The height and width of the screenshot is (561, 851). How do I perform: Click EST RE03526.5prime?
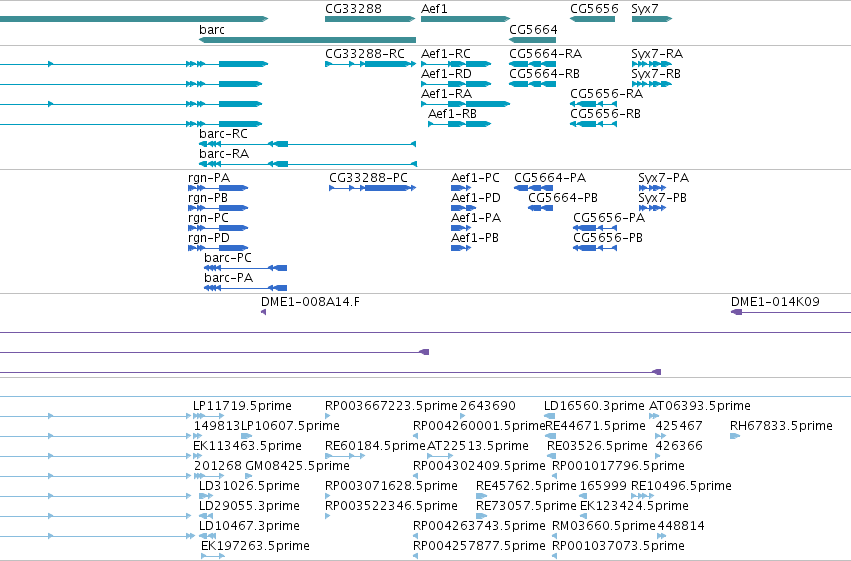coord(550,457)
